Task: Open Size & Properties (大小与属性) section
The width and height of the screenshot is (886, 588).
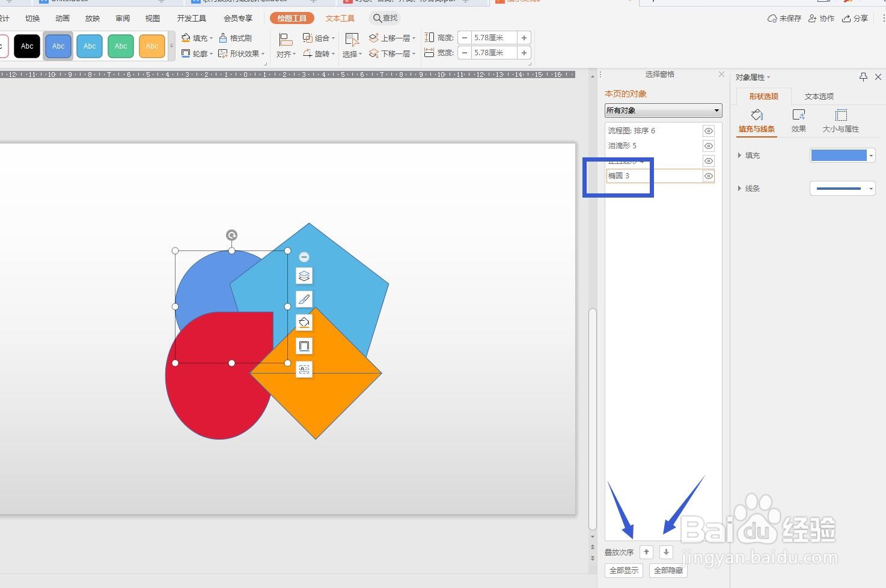Action: click(841, 120)
